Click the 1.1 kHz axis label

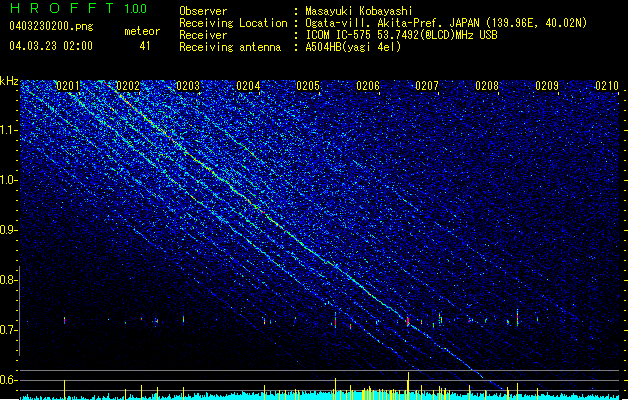[x=9, y=130]
